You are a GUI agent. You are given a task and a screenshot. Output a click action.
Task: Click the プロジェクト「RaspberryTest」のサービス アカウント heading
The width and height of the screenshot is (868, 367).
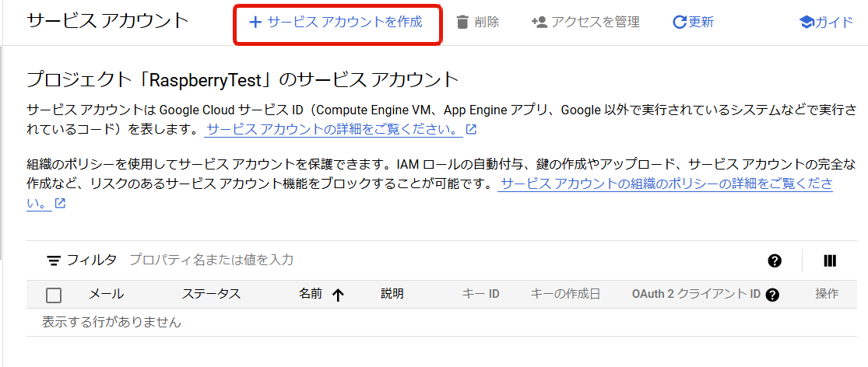coord(243,80)
